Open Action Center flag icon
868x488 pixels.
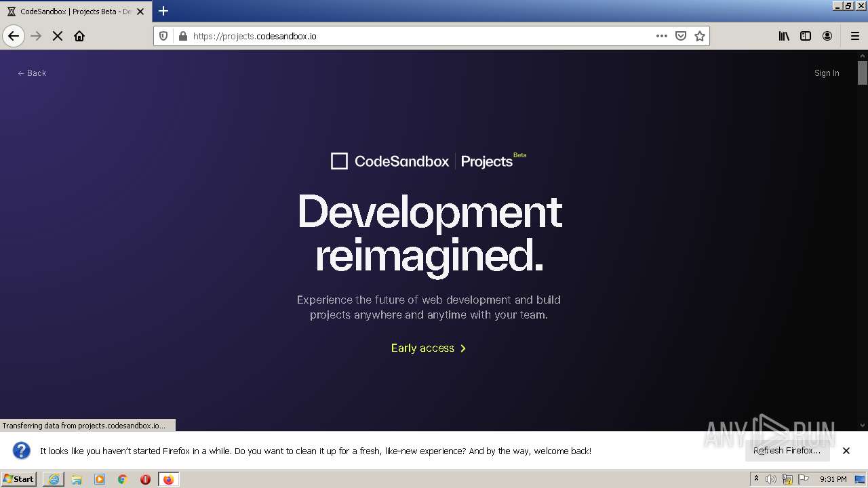(x=803, y=479)
